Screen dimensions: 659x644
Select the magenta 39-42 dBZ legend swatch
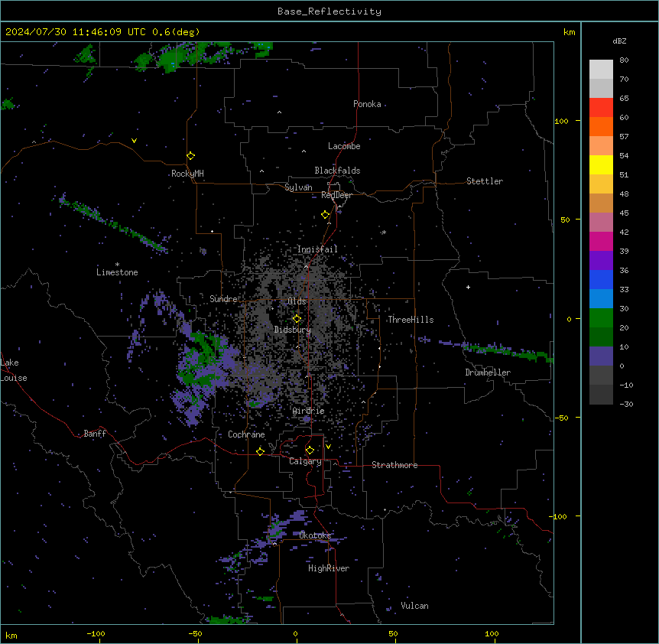click(601, 241)
